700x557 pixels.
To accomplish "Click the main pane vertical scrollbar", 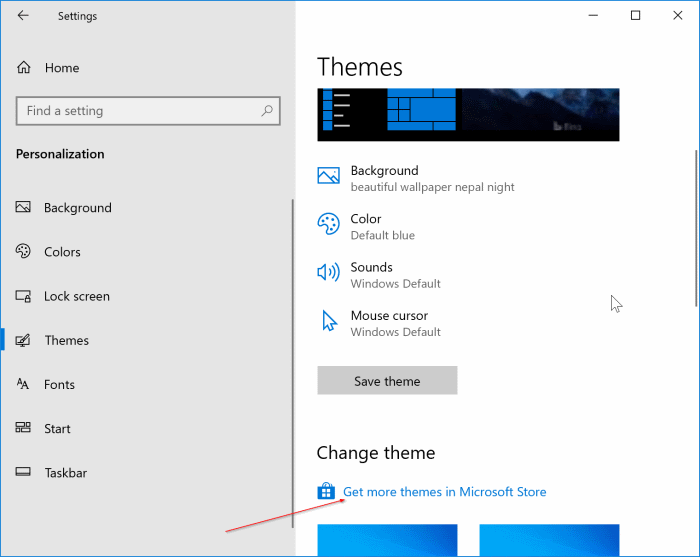I will tap(696, 229).
